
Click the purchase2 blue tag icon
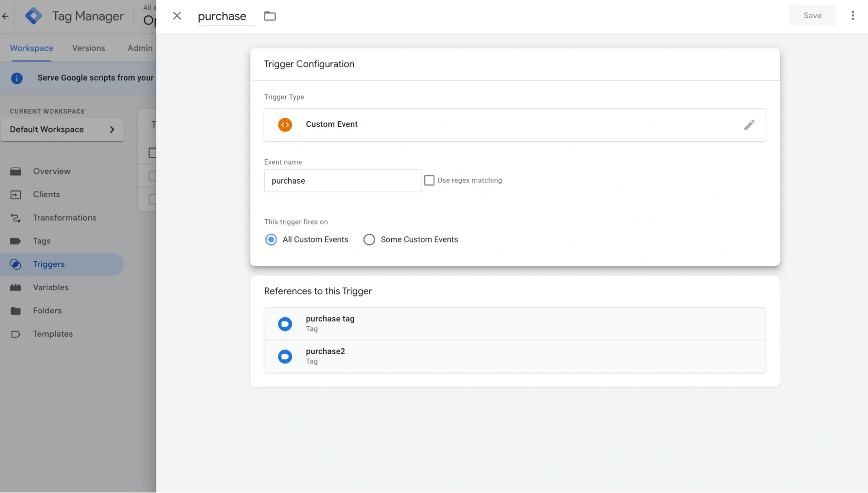point(285,357)
